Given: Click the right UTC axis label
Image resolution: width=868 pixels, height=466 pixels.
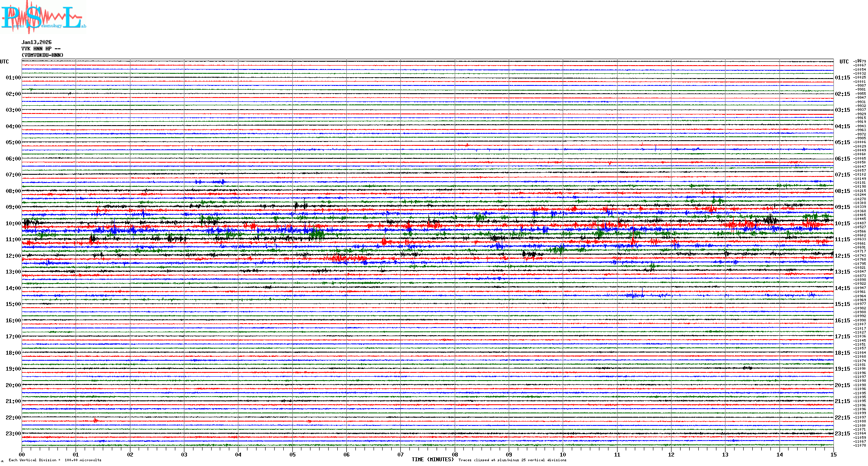Looking at the screenshot, I should click(x=844, y=62).
